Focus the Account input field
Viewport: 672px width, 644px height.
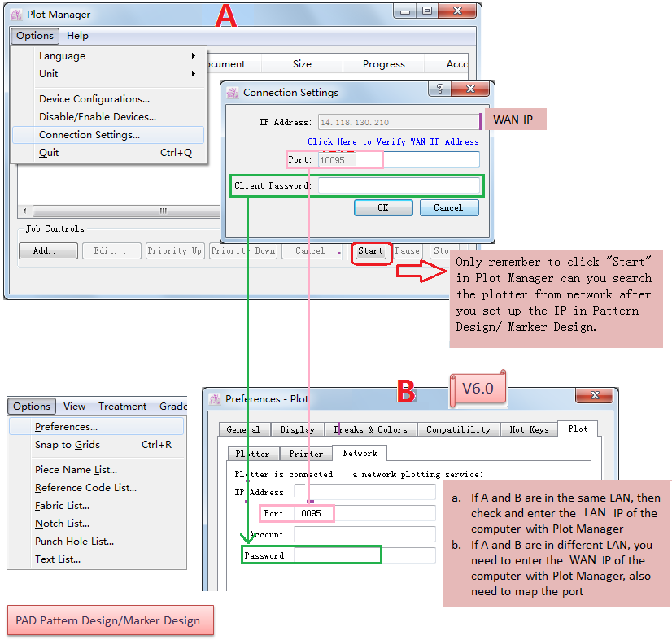pos(364,534)
